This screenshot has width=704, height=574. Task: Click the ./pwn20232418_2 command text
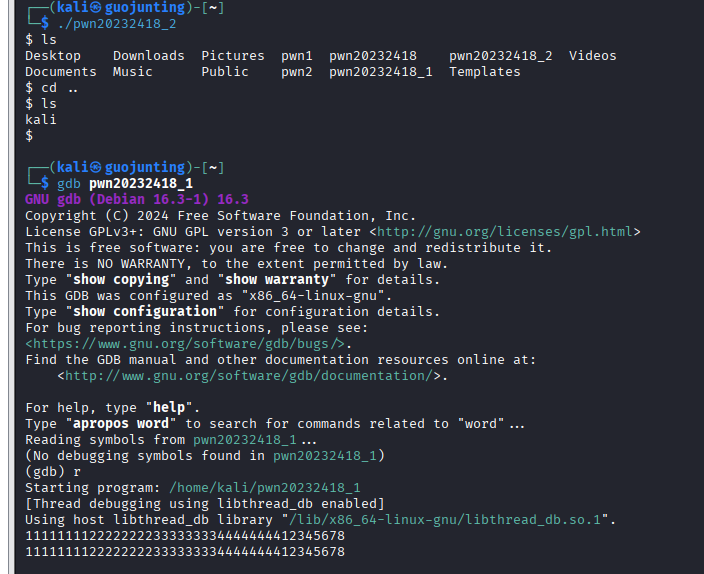[x=117, y=23]
